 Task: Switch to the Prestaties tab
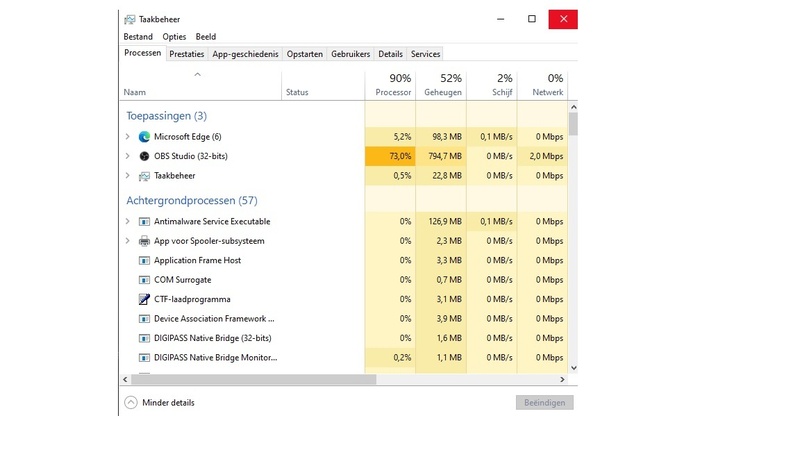(x=187, y=54)
